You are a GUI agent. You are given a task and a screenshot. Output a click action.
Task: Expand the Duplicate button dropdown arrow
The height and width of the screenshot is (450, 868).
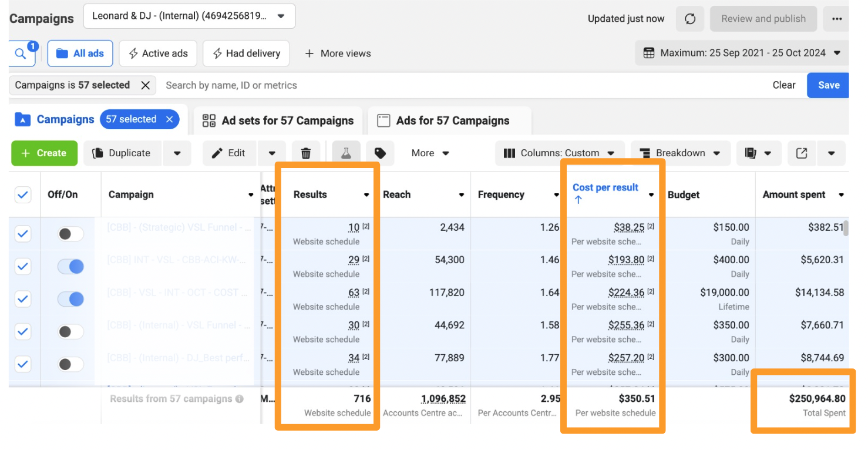tap(177, 153)
